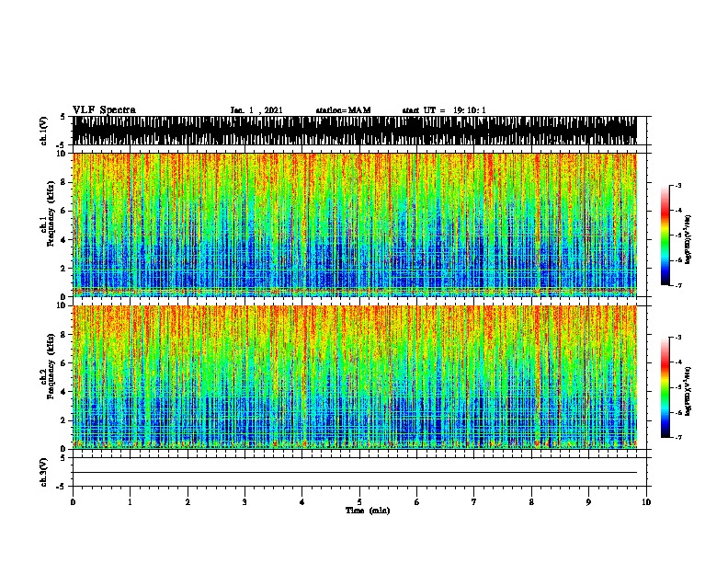
Task: Click the "-3" label on ch.1 colorbar
Action: coord(678,185)
